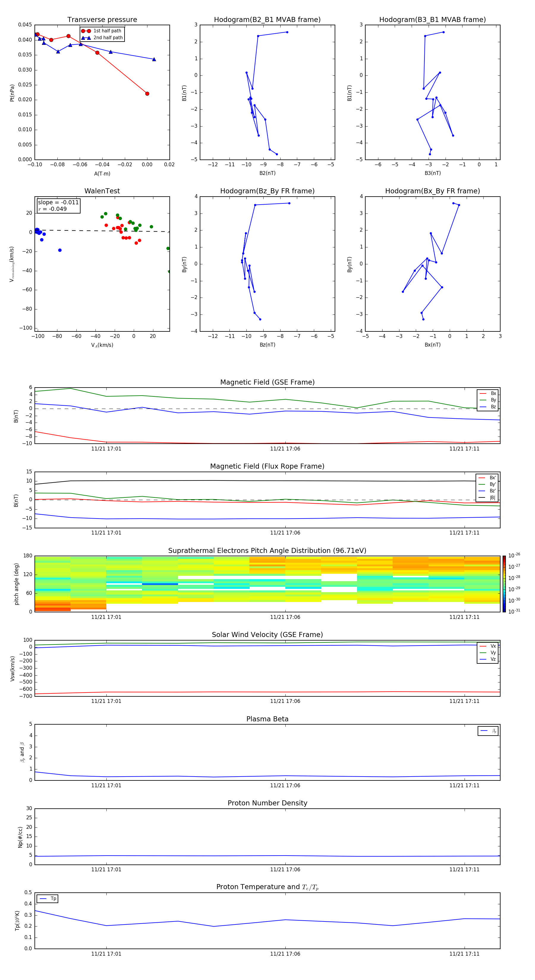535x980 pixels.
Task: Click the Bz' legend entry in Flux Rope plot
Action: (x=487, y=491)
